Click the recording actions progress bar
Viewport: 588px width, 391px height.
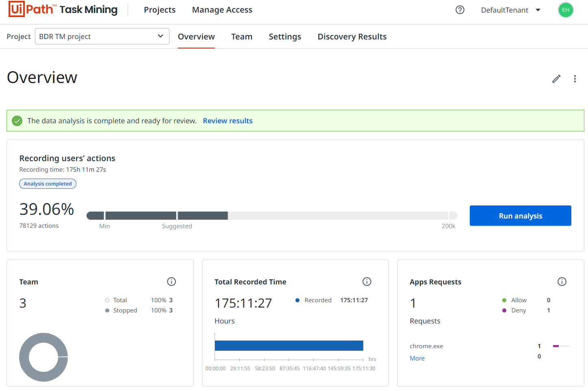[271, 216]
